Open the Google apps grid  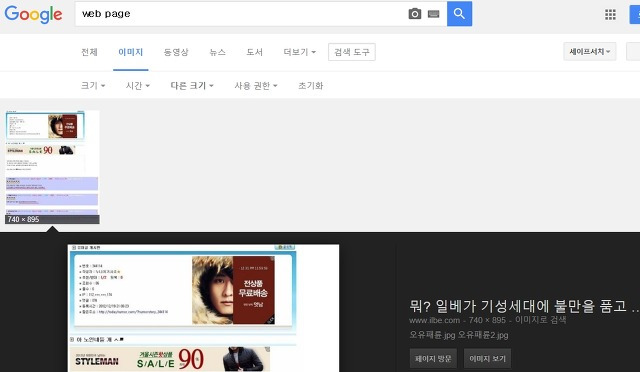(x=610, y=15)
